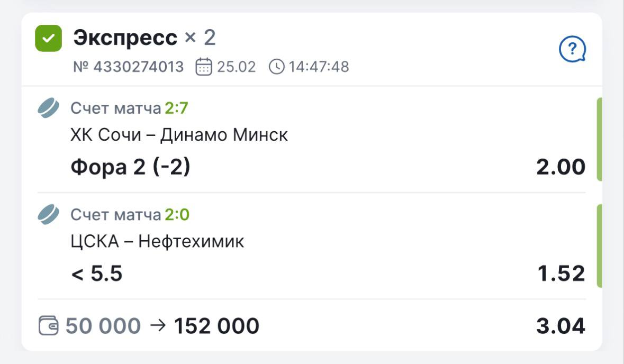Open the ХК Сочи – Динамо Минск match
Viewport: 624px width, 364px height.
coord(179,135)
